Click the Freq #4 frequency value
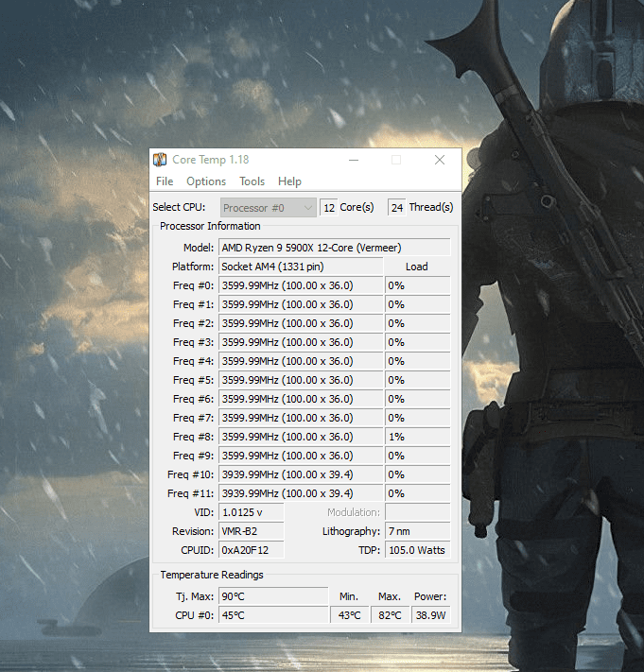Image resolution: width=644 pixels, height=672 pixels. (x=301, y=361)
